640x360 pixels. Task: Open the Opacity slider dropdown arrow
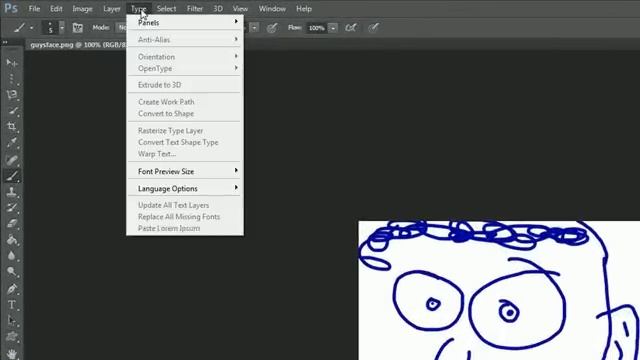tap(254, 28)
